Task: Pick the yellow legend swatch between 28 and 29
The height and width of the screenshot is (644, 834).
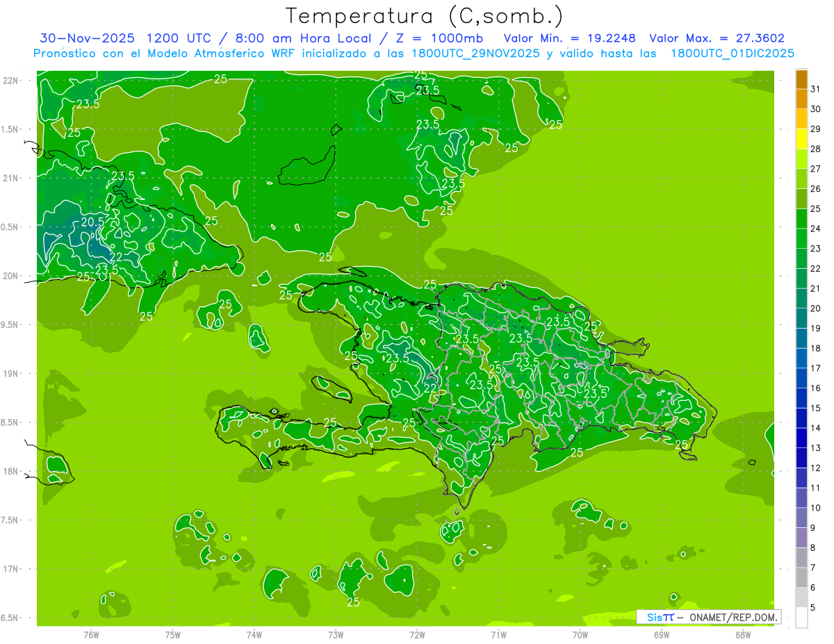Action: (801, 139)
